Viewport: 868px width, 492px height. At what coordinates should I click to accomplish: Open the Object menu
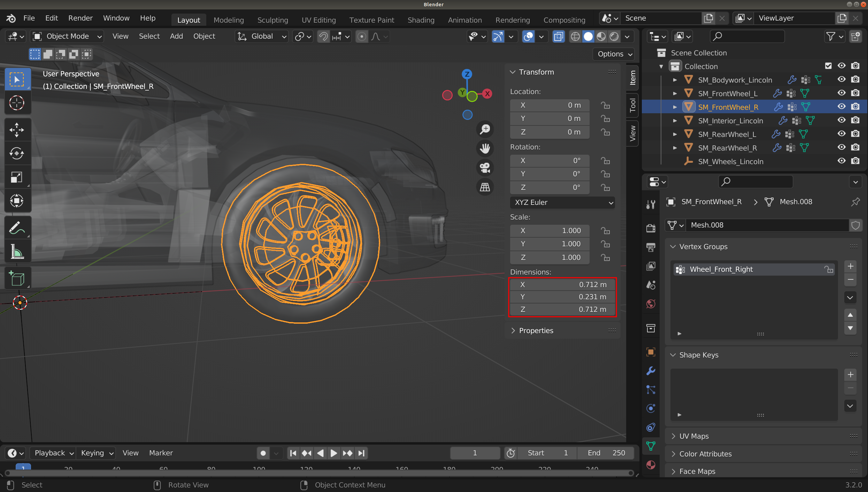(204, 36)
